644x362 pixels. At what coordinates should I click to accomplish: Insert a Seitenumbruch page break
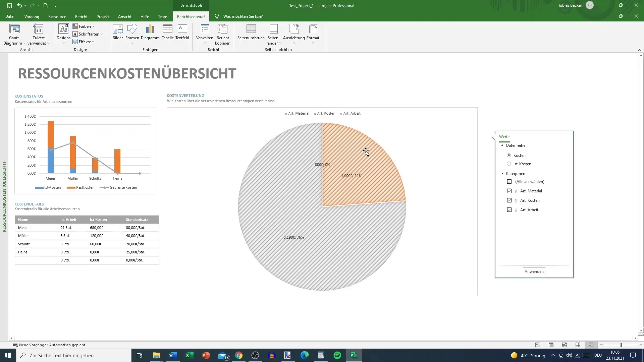(251, 32)
